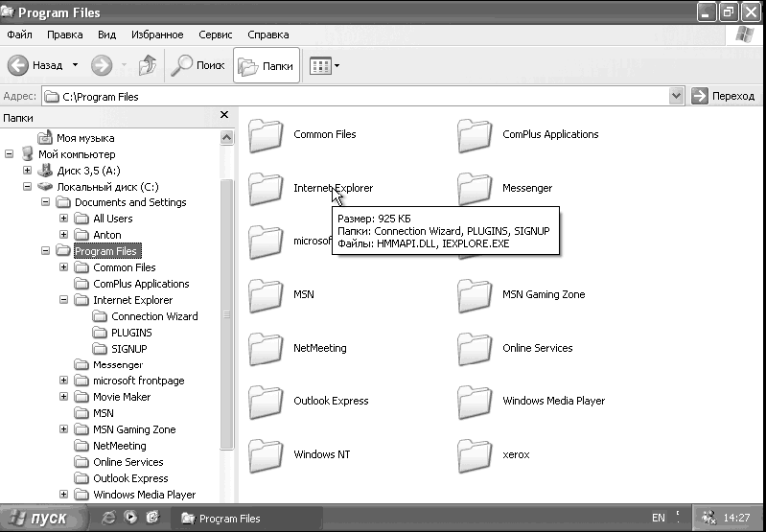766x532 pixels.
Task: Launch Windows Media Player from quick launch
Action: point(130,518)
